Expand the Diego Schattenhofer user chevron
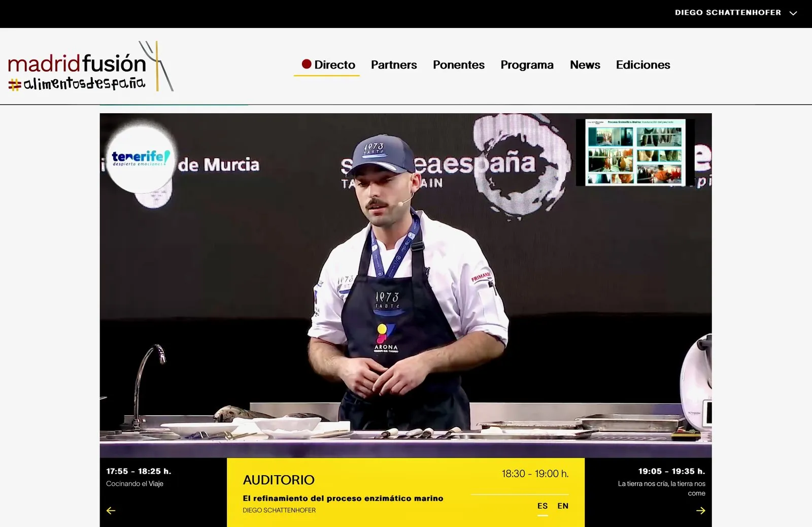The width and height of the screenshot is (812, 527). (793, 13)
